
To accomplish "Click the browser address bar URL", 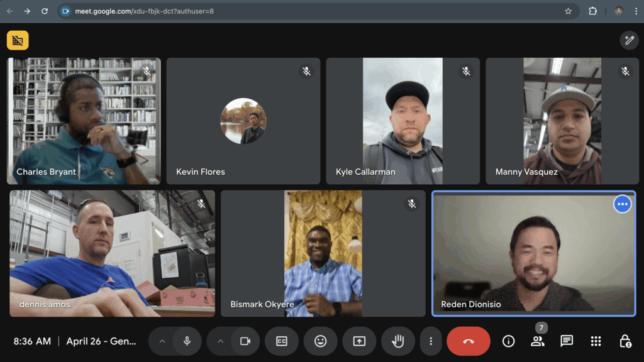I will coord(145,11).
